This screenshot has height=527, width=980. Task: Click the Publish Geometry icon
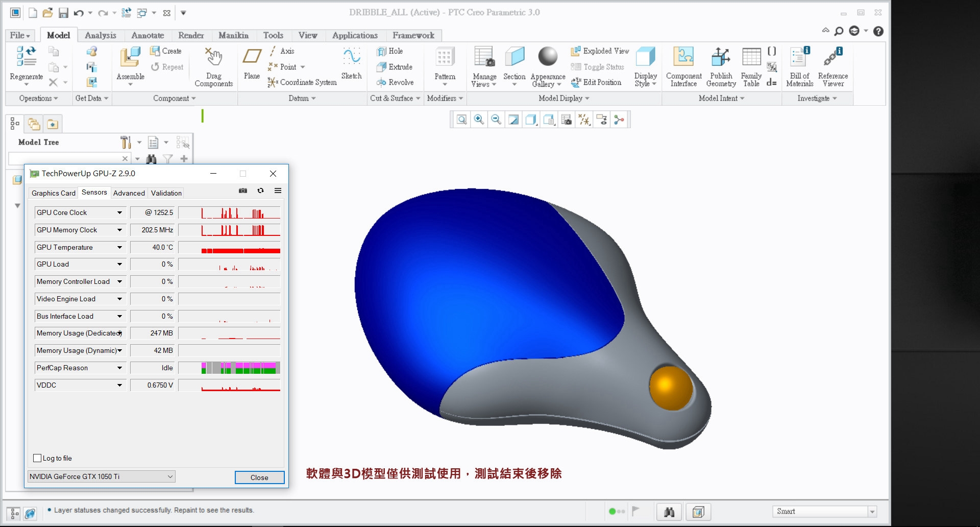click(721, 57)
